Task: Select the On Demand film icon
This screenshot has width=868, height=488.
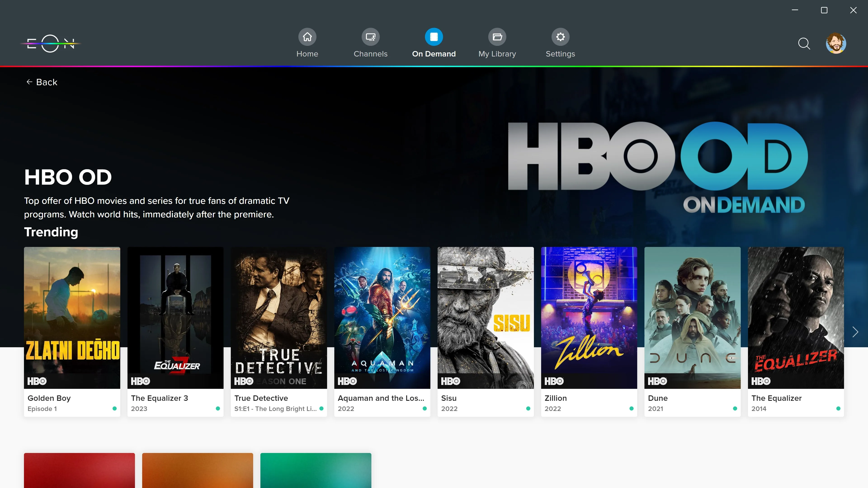Action: (x=434, y=37)
